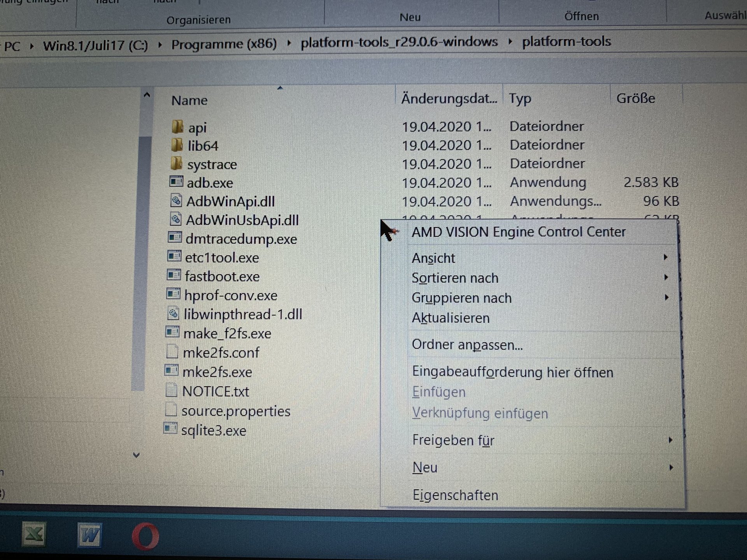Open Excel from the taskbar
The height and width of the screenshot is (560, 747).
click(x=33, y=535)
